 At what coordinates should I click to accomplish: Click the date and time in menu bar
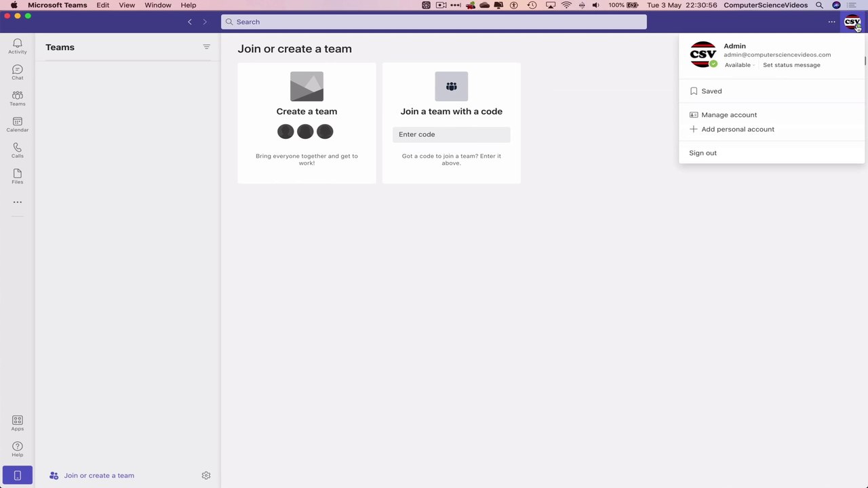point(682,5)
